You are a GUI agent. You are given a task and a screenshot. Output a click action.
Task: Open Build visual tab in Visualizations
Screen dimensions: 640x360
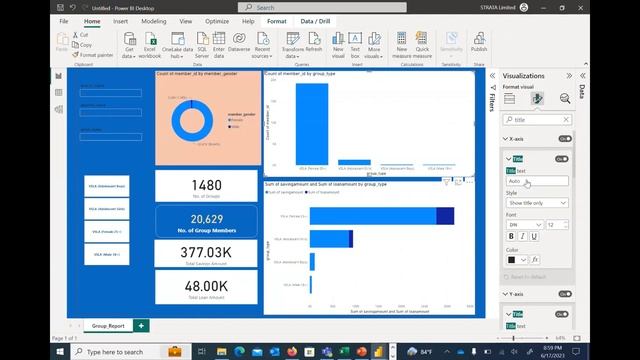(x=509, y=98)
